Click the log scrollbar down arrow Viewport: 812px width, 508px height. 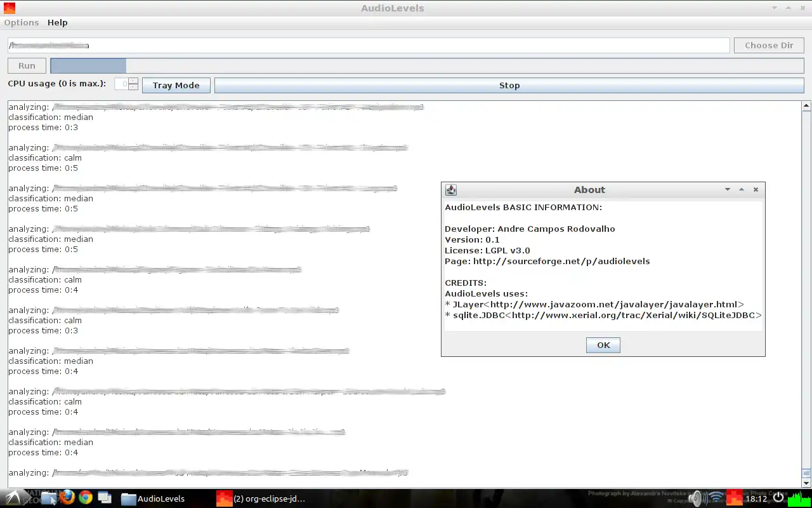(807, 483)
